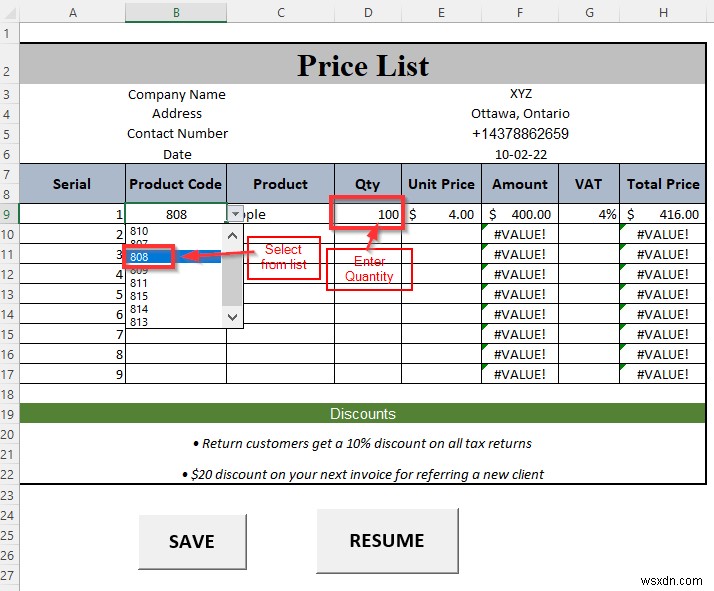This screenshot has width=714, height=591.
Task: Select the green Discounts banner cell
Action: coord(363,413)
